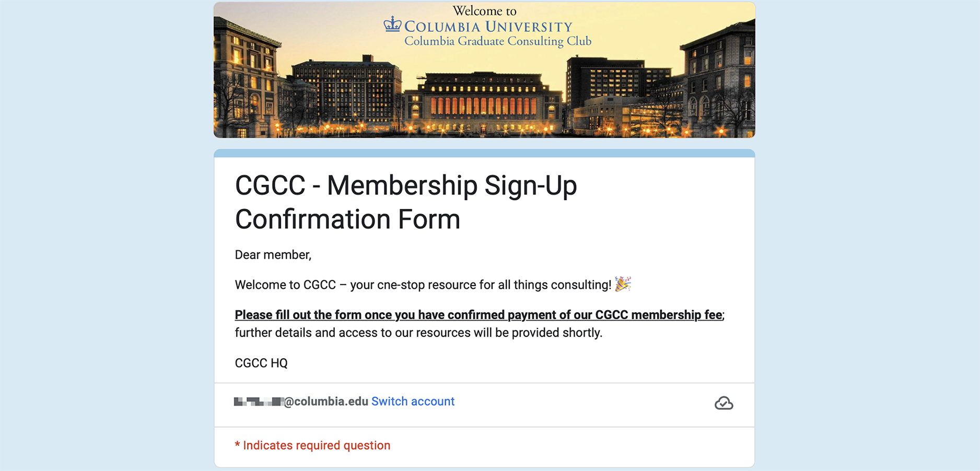The image size is (980, 471).
Task: Click the "Welcome to" text in banner
Action: tap(484, 11)
